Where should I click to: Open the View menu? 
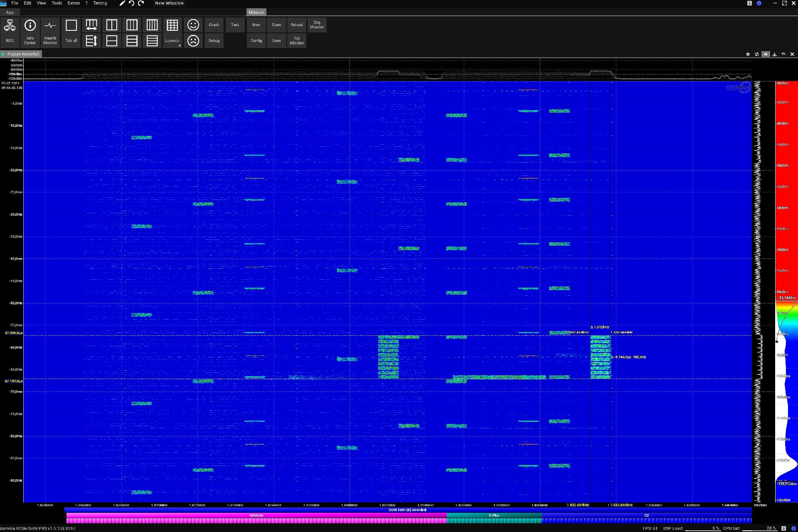42,3
